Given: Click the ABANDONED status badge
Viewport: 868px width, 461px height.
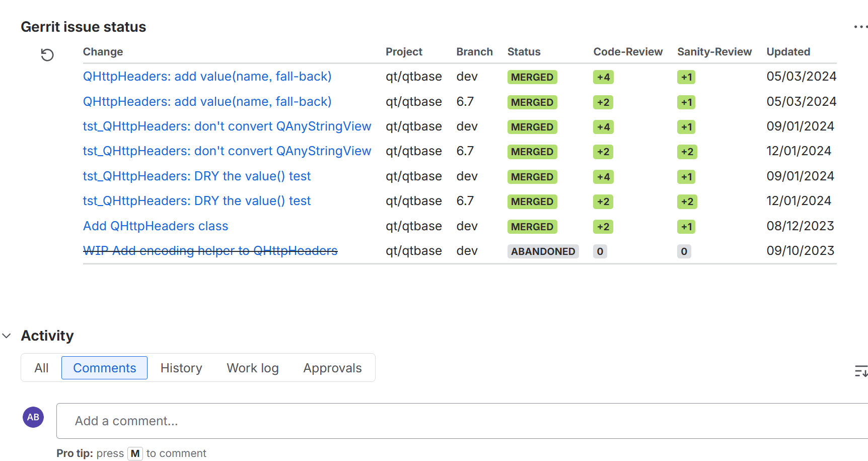Looking at the screenshot, I should pos(543,251).
